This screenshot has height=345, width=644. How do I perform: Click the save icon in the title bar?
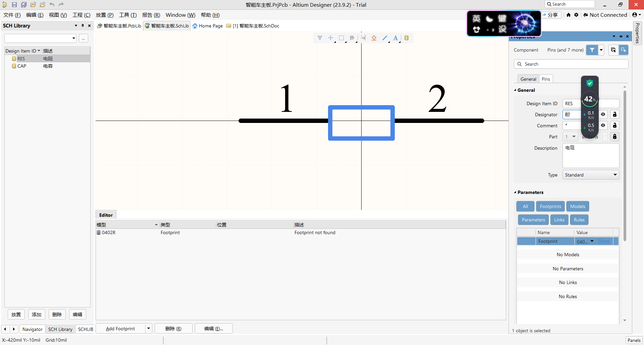pyautogui.click(x=14, y=5)
